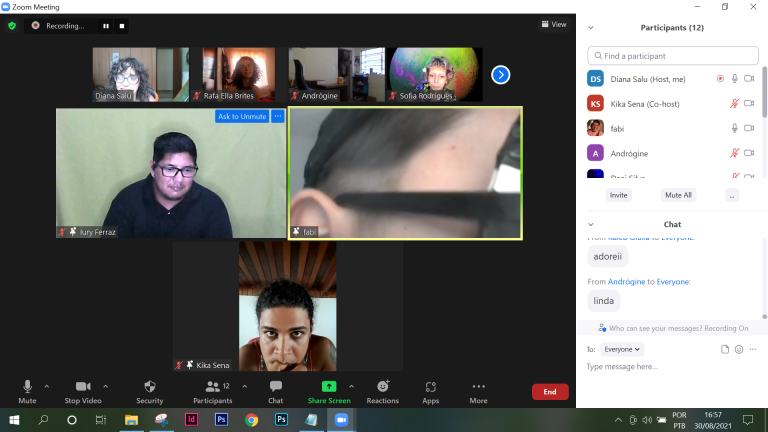Open the Windows notification center
Viewport: 768px width, 432px height.
tap(748, 420)
